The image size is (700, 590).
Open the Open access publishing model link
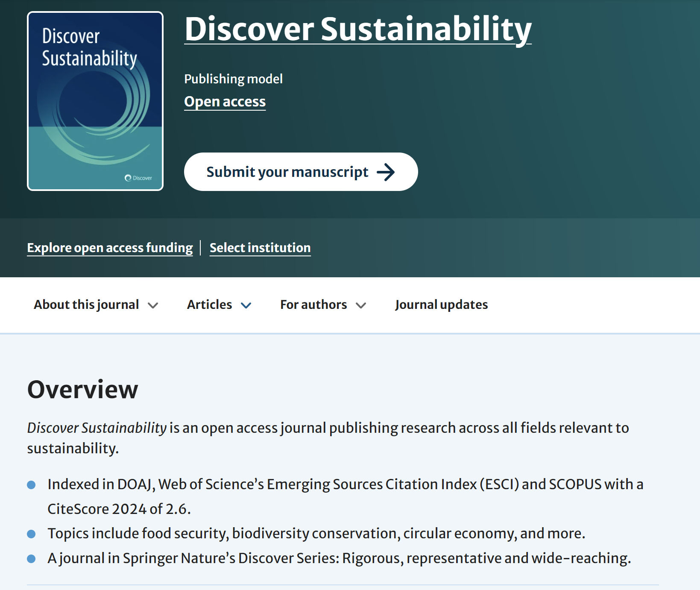coord(225,102)
